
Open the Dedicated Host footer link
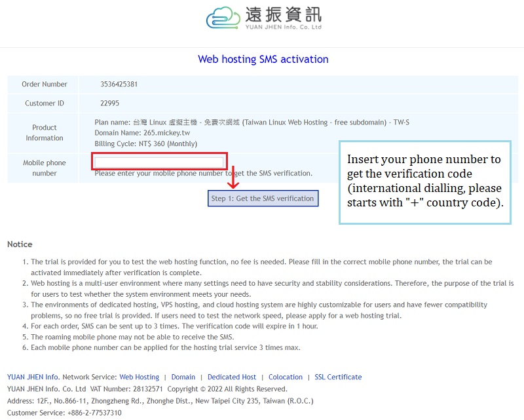coord(232,377)
